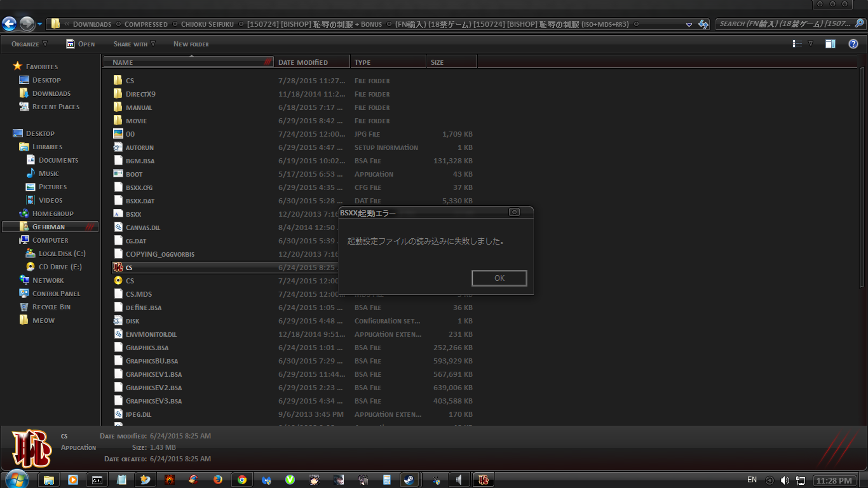The image size is (868, 488).
Task: Click the New folder toolbar button
Action: [x=191, y=44]
